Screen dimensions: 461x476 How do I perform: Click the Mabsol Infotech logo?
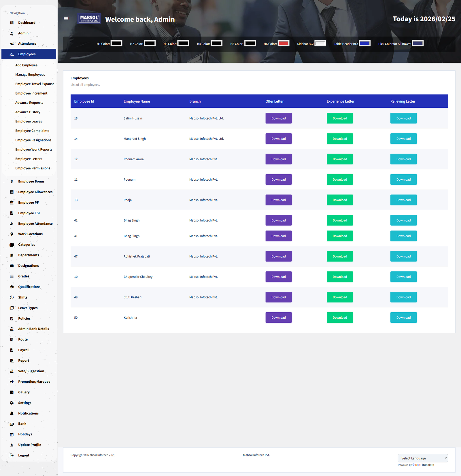pos(89,19)
